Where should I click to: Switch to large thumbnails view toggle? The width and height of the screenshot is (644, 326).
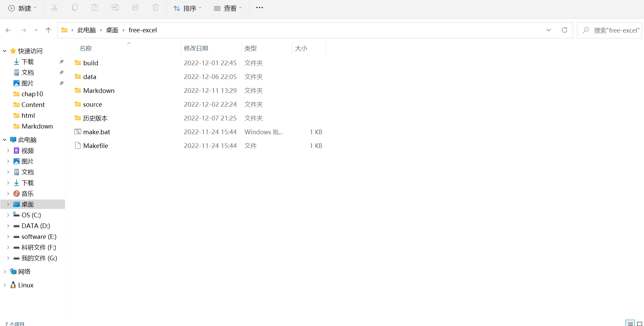pos(640,324)
